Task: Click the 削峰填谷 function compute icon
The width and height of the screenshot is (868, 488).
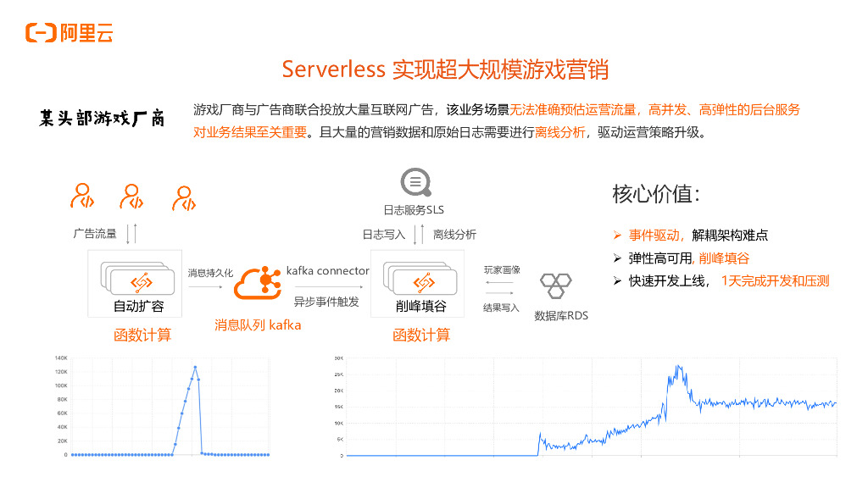Action: tap(420, 279)
